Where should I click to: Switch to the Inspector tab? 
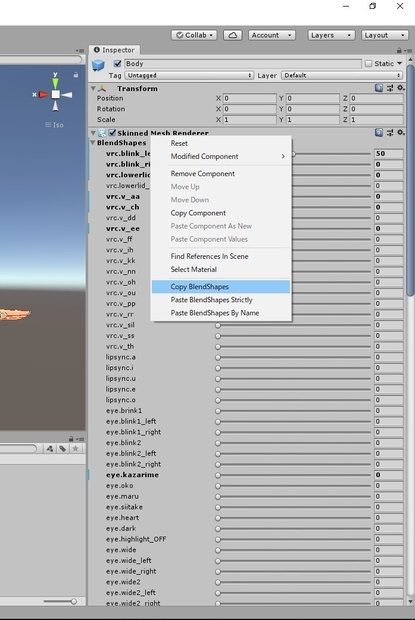coord(114,50)
